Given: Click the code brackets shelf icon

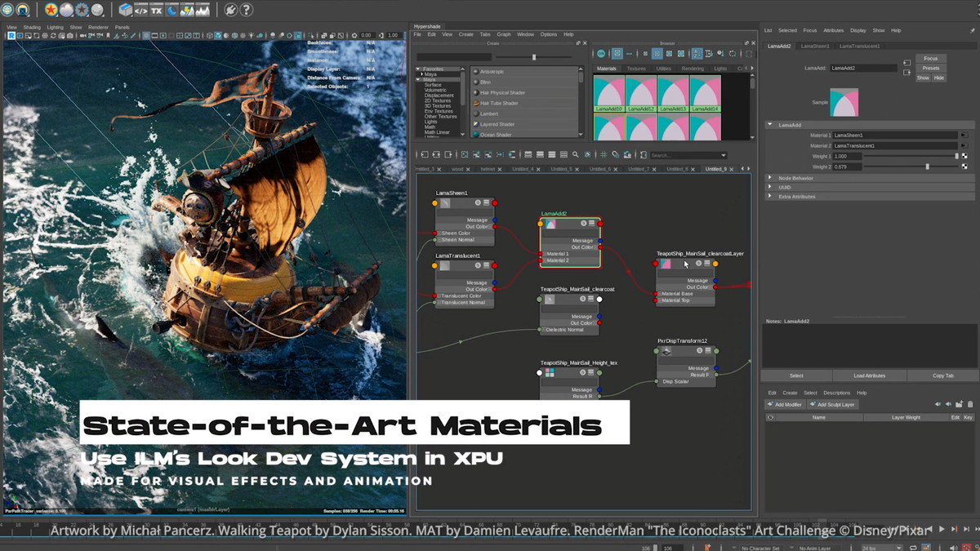Looking at the screenshot, I should (x=140, y=10).
